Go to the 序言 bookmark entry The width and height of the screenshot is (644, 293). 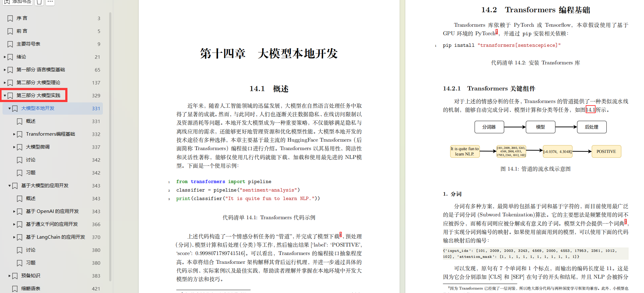click(x=22, y=18)
